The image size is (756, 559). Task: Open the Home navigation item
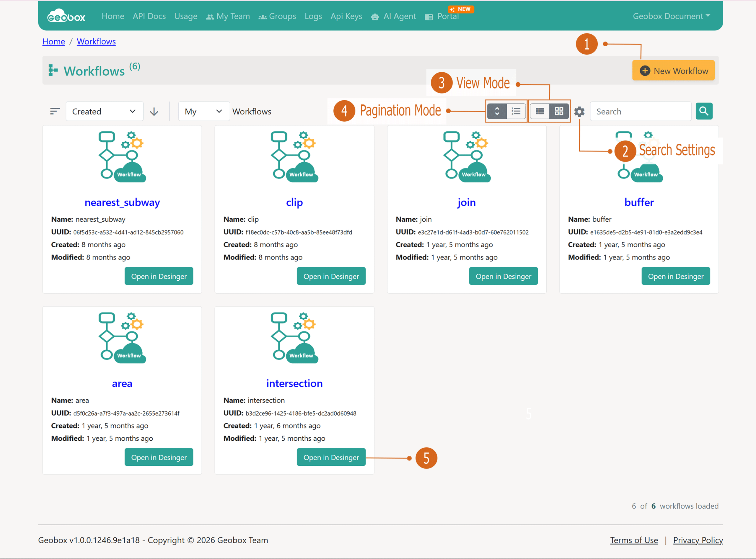tap(113, 16)
